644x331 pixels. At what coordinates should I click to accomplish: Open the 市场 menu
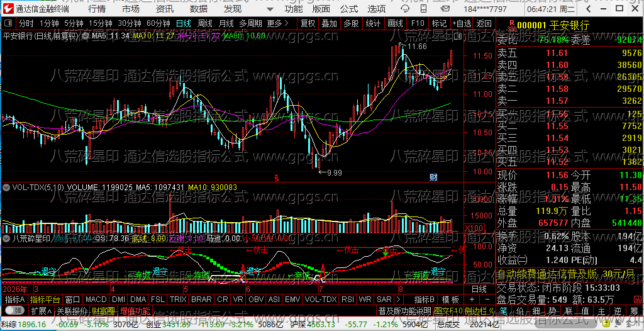click(x=131, y=9)
